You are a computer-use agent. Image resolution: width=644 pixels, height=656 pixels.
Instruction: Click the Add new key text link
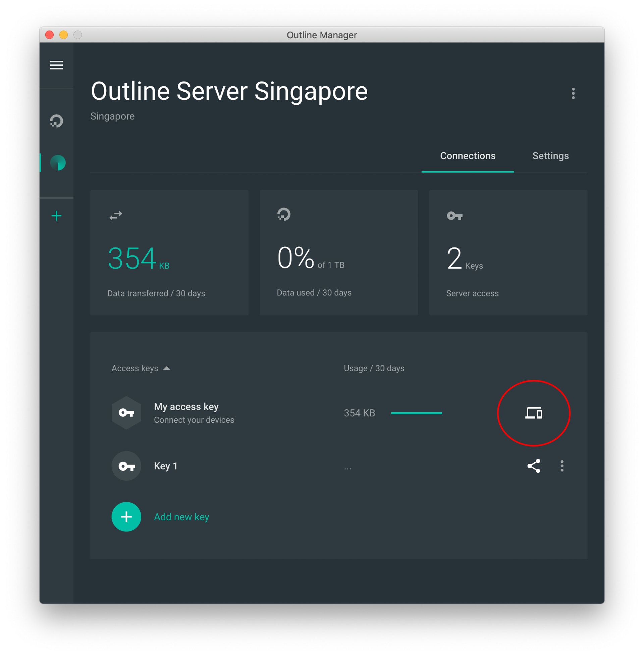point(182,517)
